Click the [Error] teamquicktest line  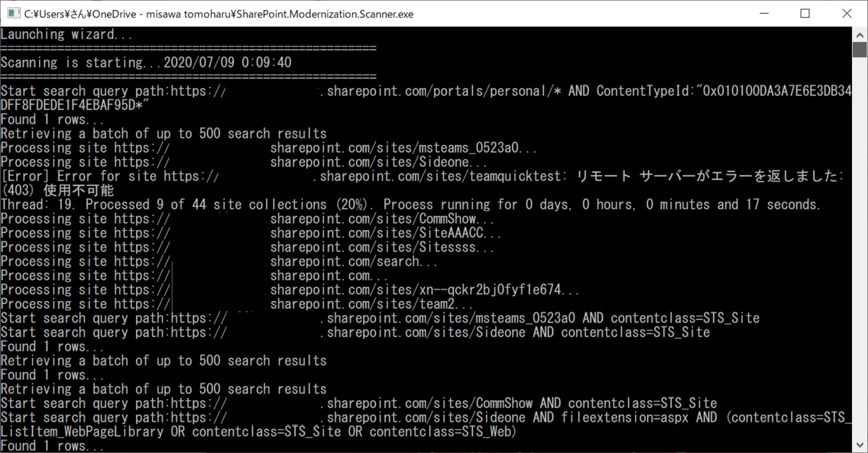422,177
